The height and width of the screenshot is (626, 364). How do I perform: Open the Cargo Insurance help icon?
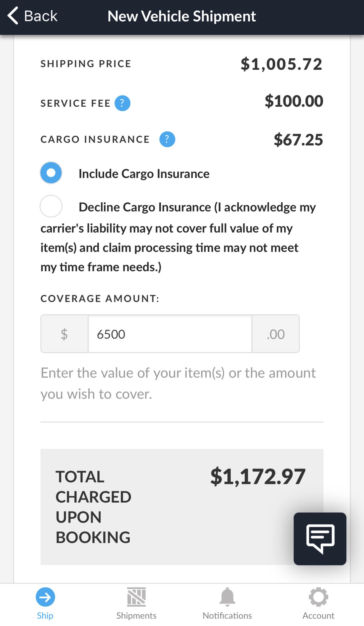pos(167,139)
